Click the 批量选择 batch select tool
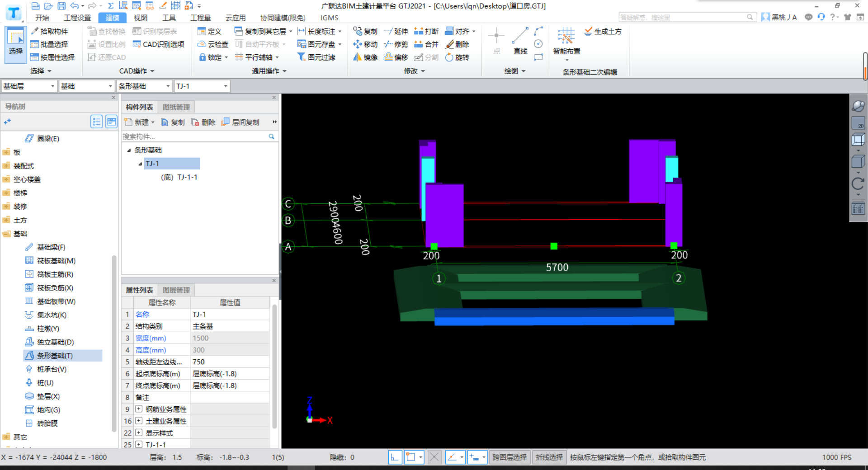This screenshot has width=868, height=470. 49,44
